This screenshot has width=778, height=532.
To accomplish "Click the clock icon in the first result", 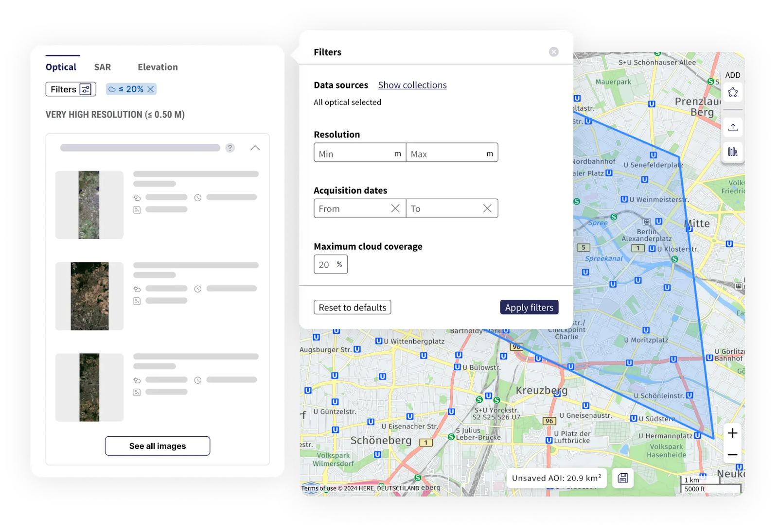I will [198, 198].
